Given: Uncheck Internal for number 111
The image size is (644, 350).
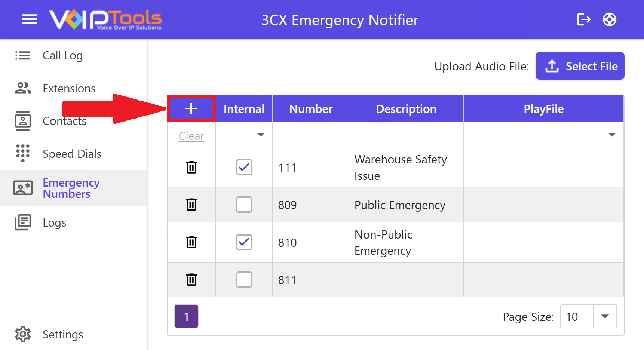Looking at the screenshot, I should tap(244, 167).
